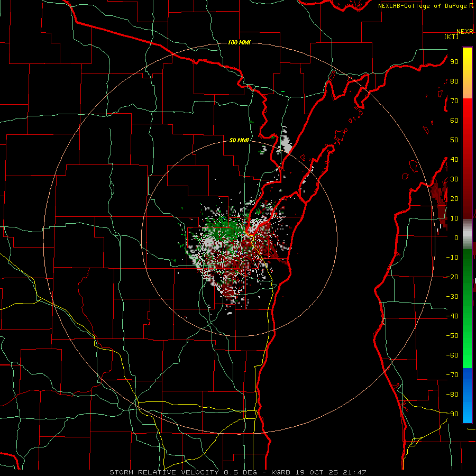Pick the orange segment of the color bar
This screenshot has width=476, height=476.
[467, 89]
